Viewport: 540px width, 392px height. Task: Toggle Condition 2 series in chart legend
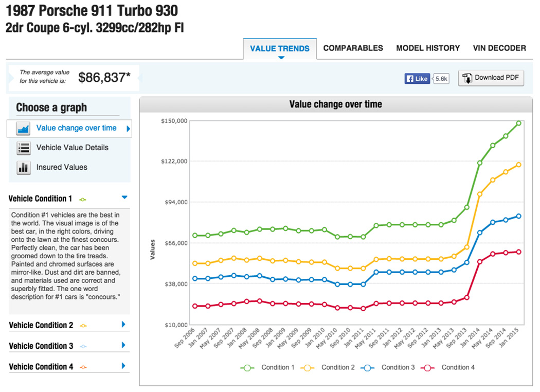(x=328, y=367)
